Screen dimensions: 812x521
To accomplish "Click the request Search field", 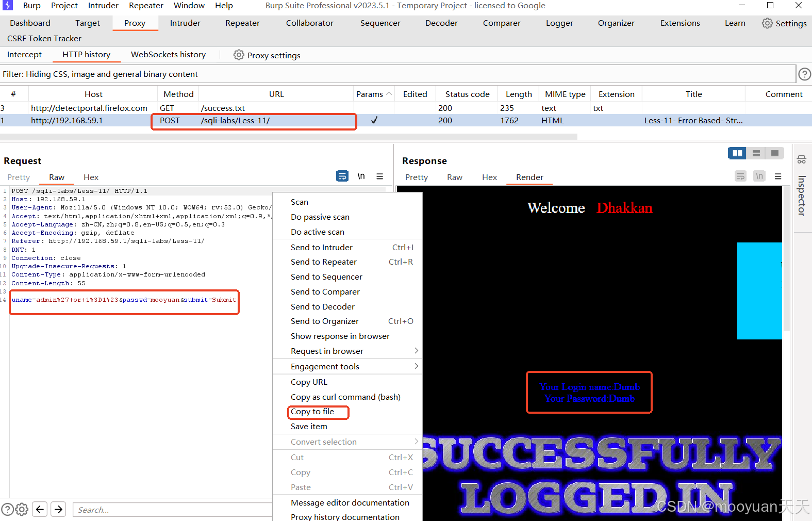I will tap(173, 510).
